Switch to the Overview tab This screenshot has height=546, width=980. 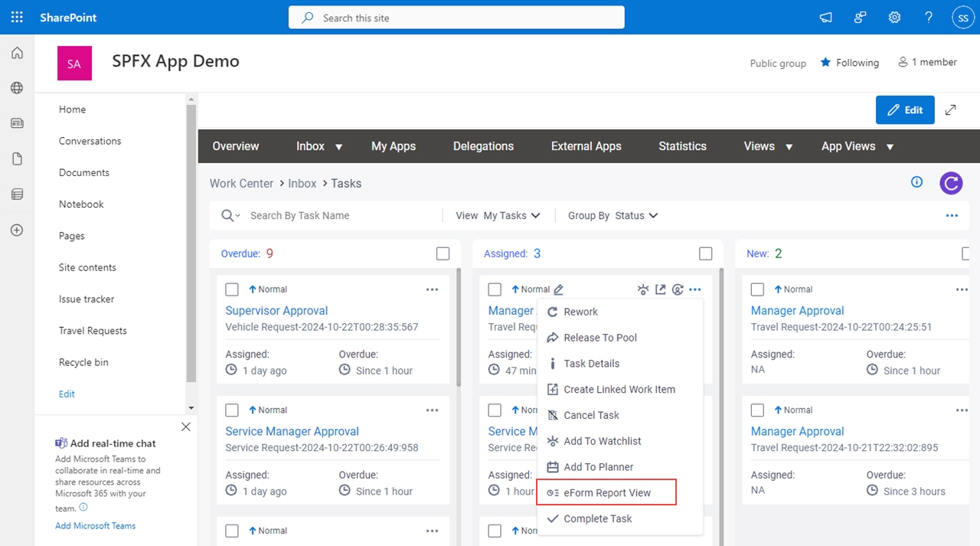236,146
